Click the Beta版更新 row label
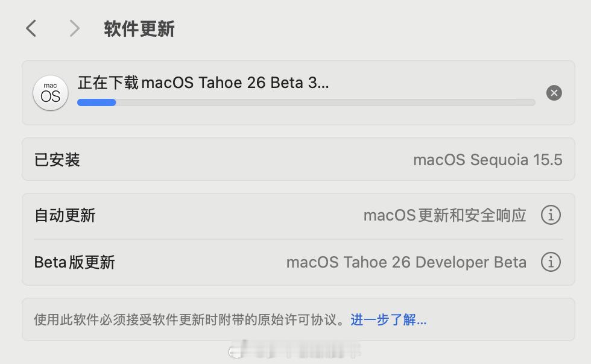The height and width of the screenshot is (364, 591). 74,262
